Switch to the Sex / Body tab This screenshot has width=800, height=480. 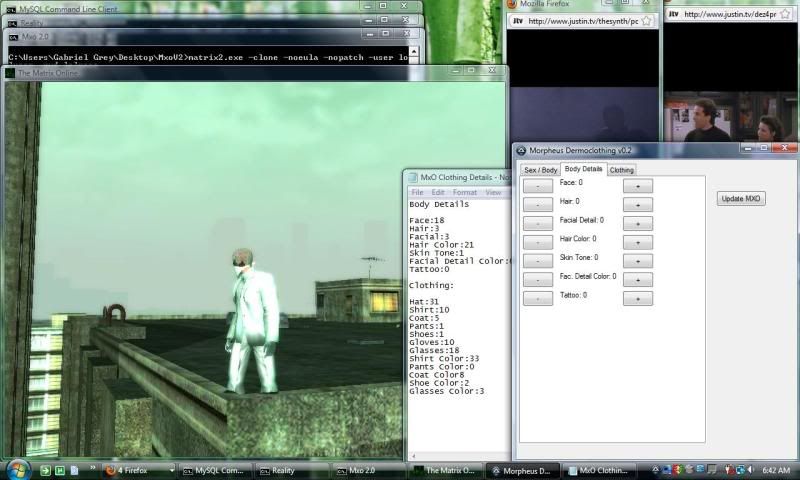(x=540, y=170)
